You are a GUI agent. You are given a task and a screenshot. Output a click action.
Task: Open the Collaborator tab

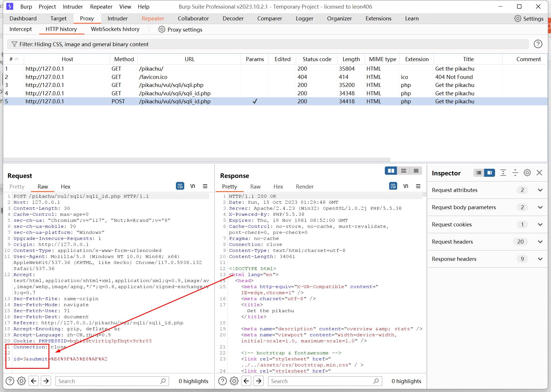tap(193, 18)
